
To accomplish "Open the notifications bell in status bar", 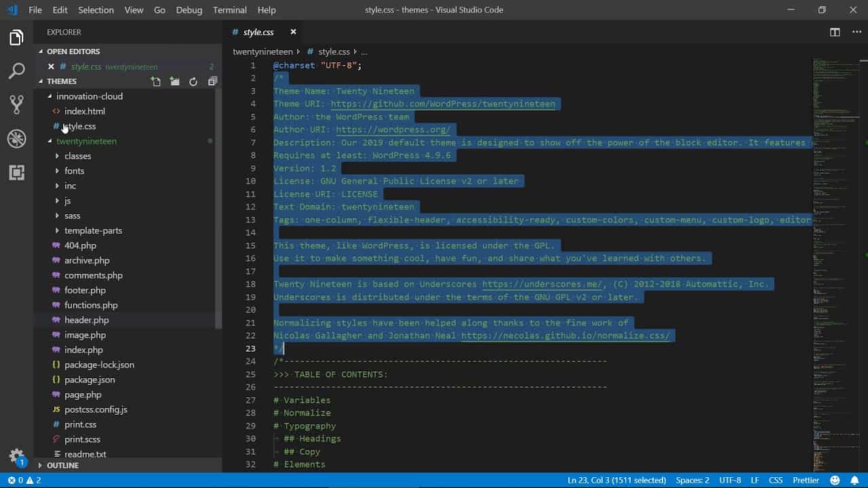I will [x=854, y=481].
